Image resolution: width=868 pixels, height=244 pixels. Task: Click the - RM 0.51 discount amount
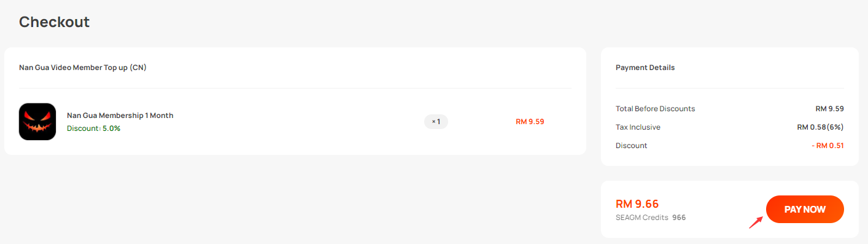(x=827, y=146)
